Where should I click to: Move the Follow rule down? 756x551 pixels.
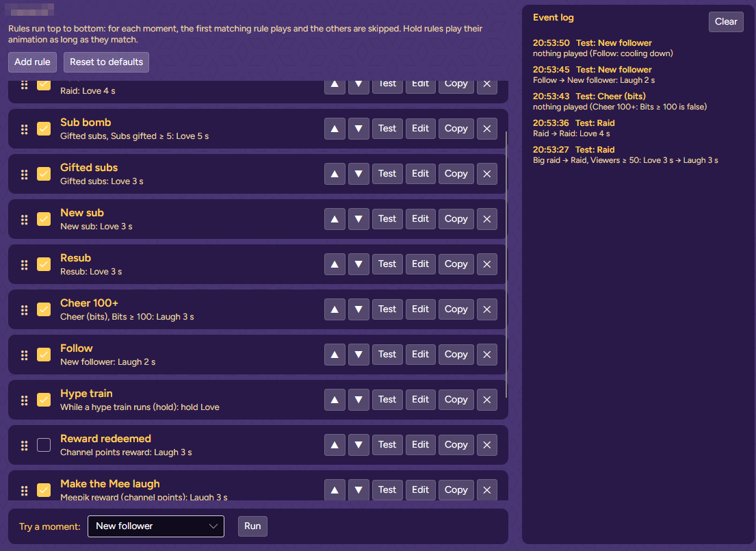tap(359, 355)
